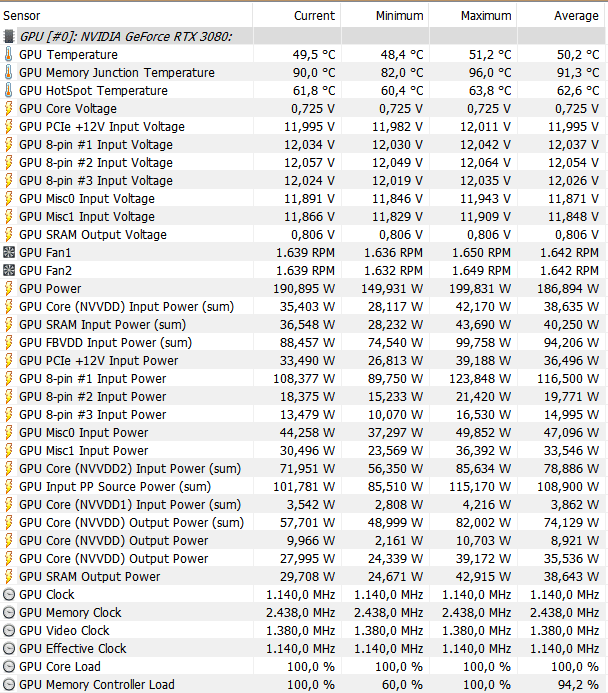Click clock icon beside GPU Clock
Screen dimensions: 608x693
[x=9, y=595]
